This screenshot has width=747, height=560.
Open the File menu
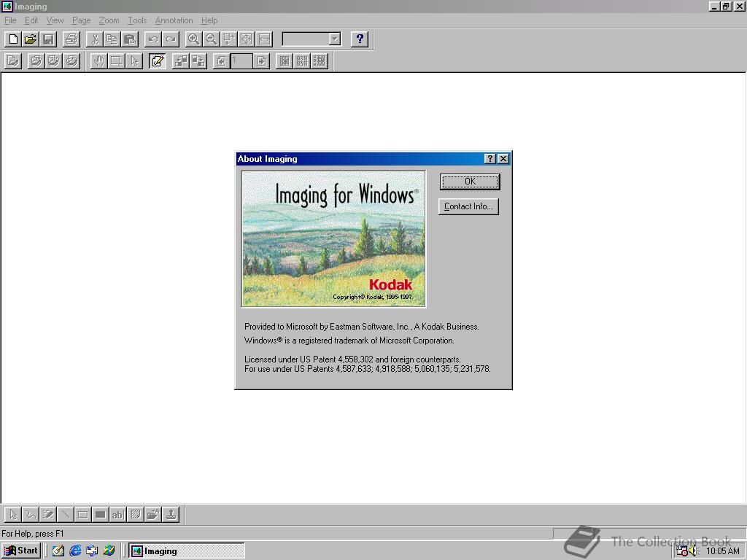tap(10, 20)
